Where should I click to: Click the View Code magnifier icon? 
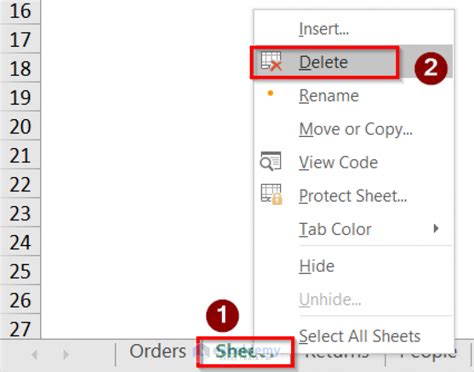271,161
